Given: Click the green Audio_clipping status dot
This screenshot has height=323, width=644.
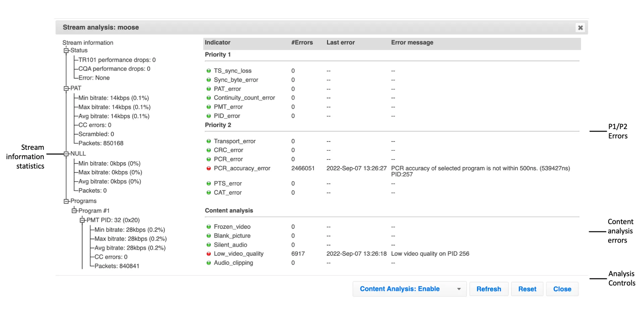Looking at the screenshot, I should click(209, 263).
